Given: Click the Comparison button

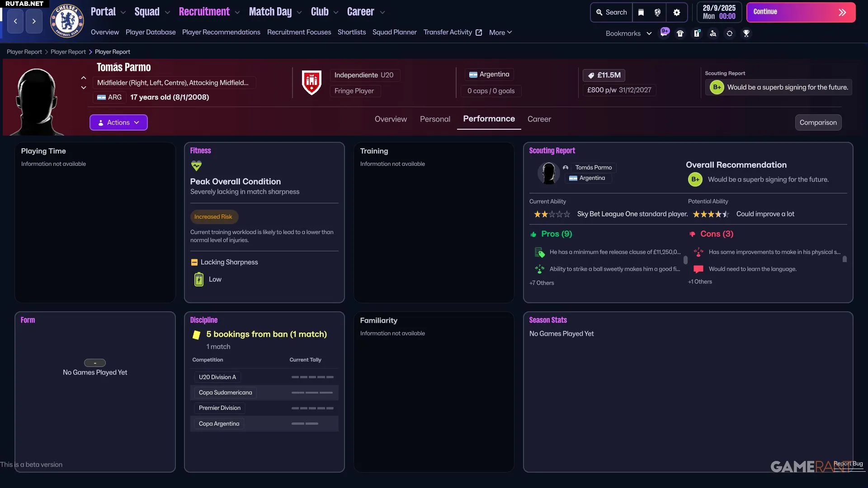Looking at the screenshot, I should tap(818, 122).
